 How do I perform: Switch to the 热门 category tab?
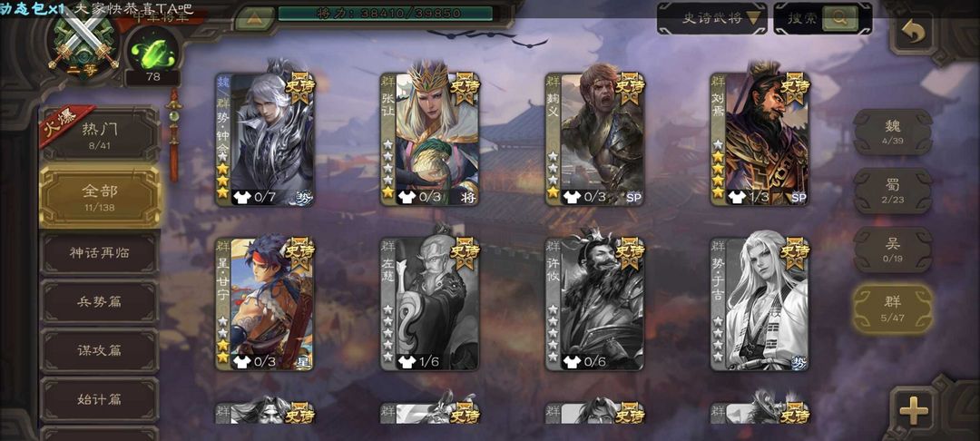coord(100,134)
